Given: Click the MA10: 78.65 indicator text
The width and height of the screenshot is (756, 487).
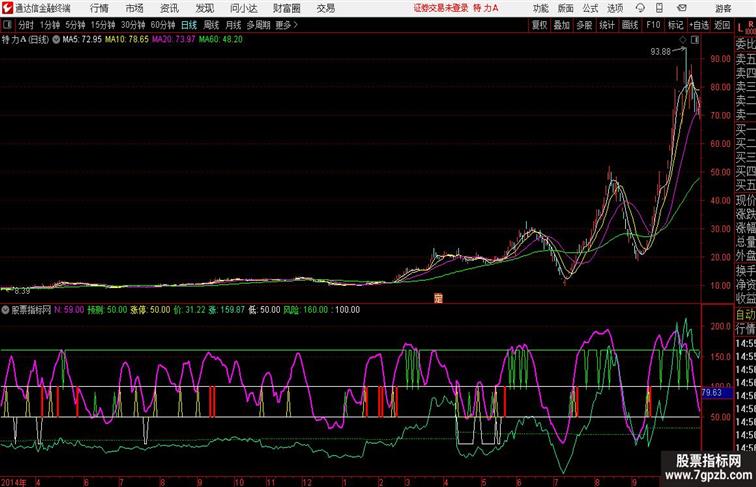Looking at the screenshot, I should (127, 40).
